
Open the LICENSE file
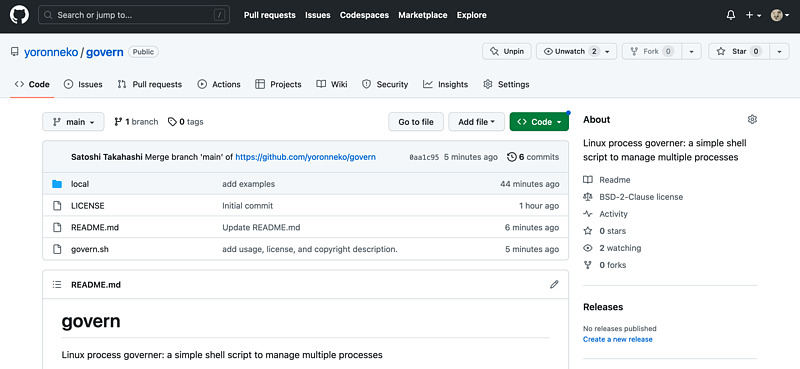(88, 206)
